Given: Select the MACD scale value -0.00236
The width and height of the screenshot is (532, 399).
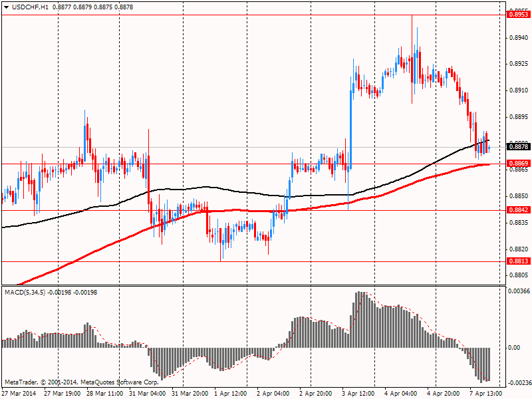Looking at the screenshot, I should pyautogui.click(x=519, y=383).
